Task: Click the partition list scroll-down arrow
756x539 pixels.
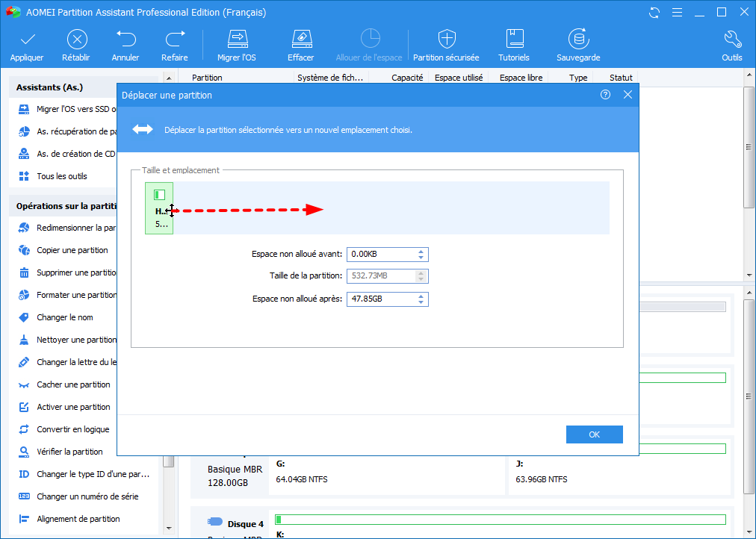Action: coord(749,275)
